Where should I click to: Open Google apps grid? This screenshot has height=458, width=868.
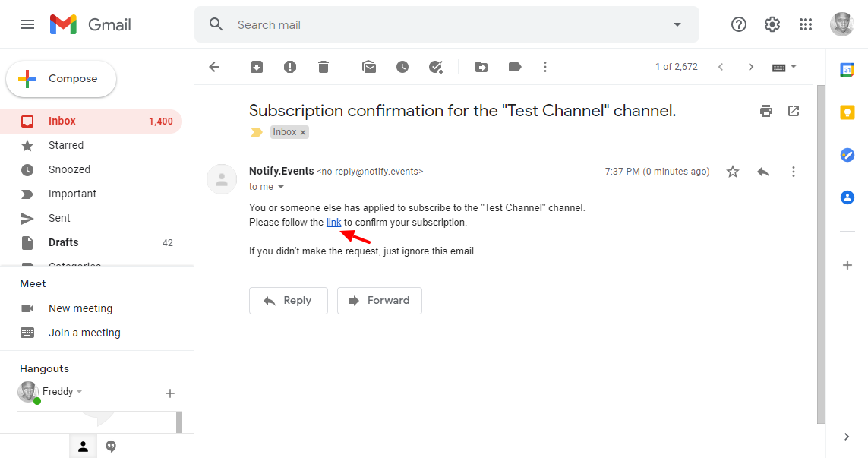[806, 24]
